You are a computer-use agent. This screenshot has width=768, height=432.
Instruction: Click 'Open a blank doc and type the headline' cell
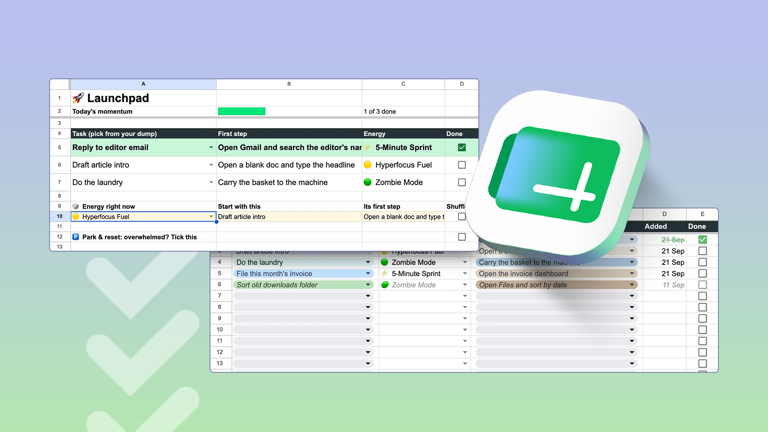click(x=289, y=165)
